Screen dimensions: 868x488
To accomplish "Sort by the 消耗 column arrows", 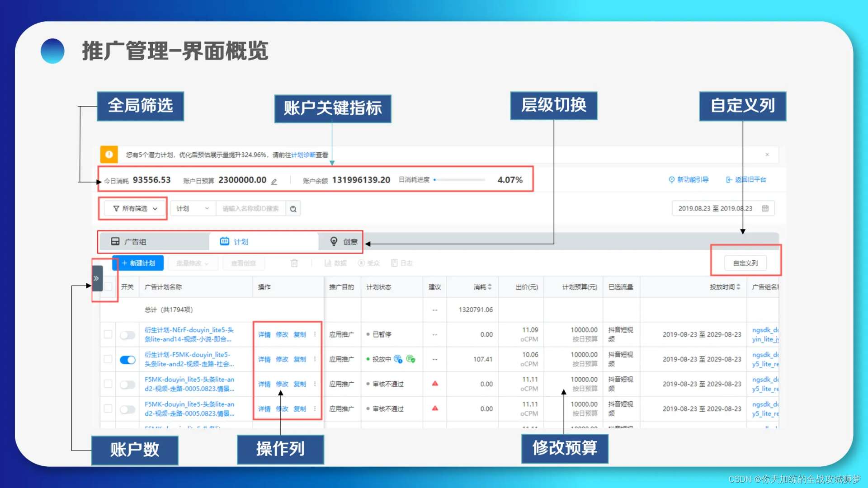I will pyautogui.click(x=490, y=287).
